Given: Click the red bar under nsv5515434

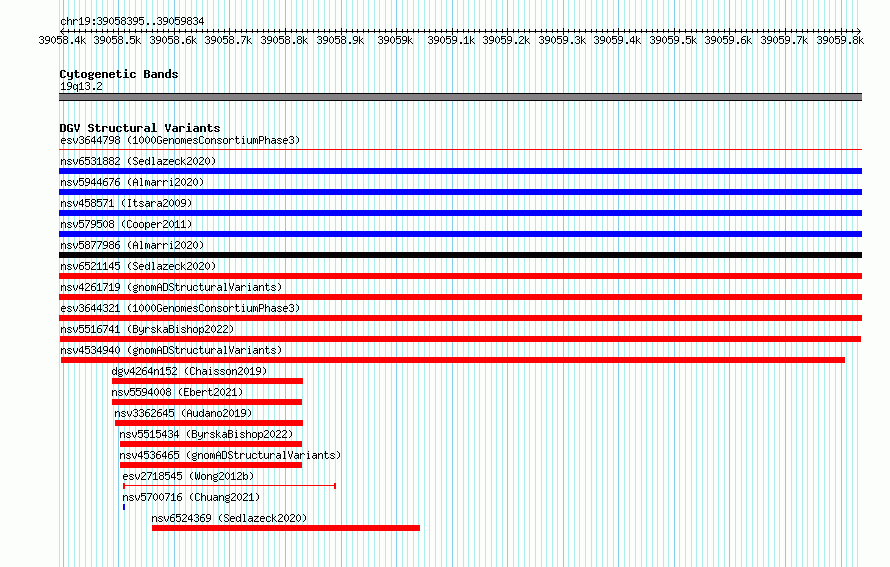Looking at the screenshot, I should coord(211,444).
